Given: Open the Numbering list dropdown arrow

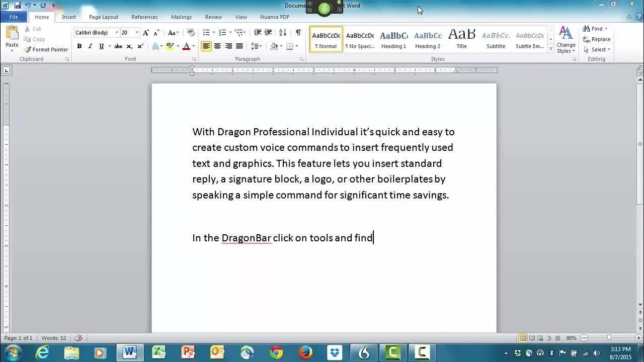Looking at the screenshot, I should click(230, 33).
